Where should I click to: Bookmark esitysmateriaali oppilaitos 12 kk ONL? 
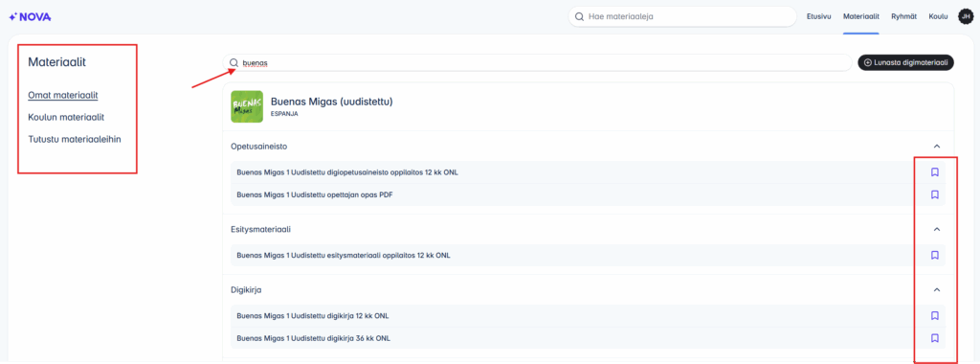(x=935, y=255)
